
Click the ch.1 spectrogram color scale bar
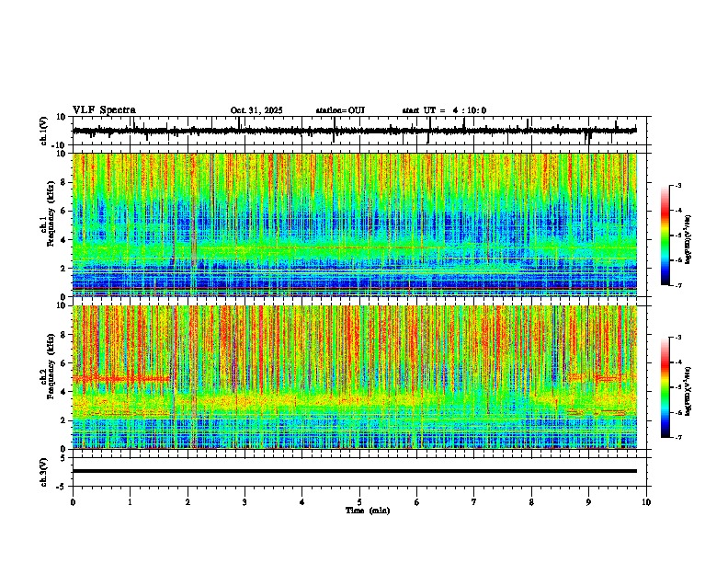pos(665,236)
